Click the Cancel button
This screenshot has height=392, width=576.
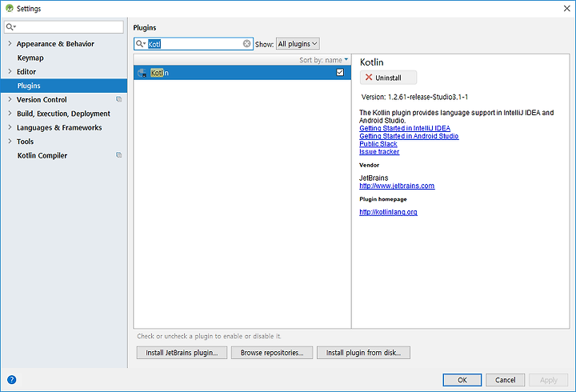click(x=505, y=380)
